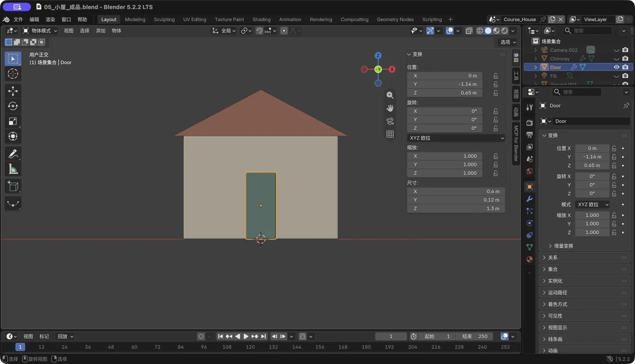Select the 3D Cursor tool
This screenshot has width=635, height=364.
pos(13,74)
